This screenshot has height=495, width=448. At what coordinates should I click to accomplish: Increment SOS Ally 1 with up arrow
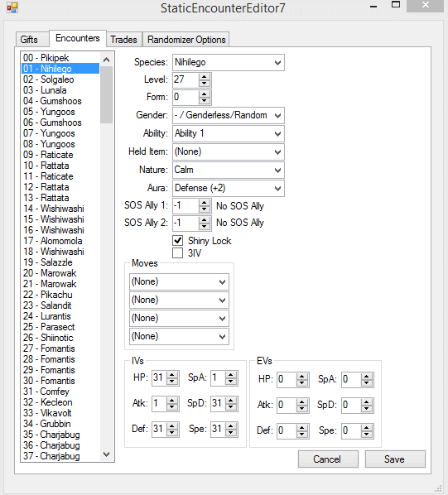coord(205,203)
